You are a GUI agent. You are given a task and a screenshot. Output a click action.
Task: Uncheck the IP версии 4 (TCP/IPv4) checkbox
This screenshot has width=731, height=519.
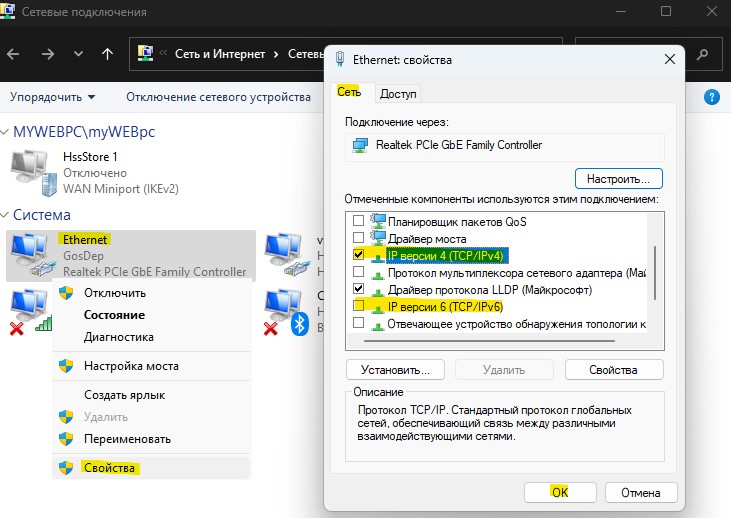(x=358, y=254)
